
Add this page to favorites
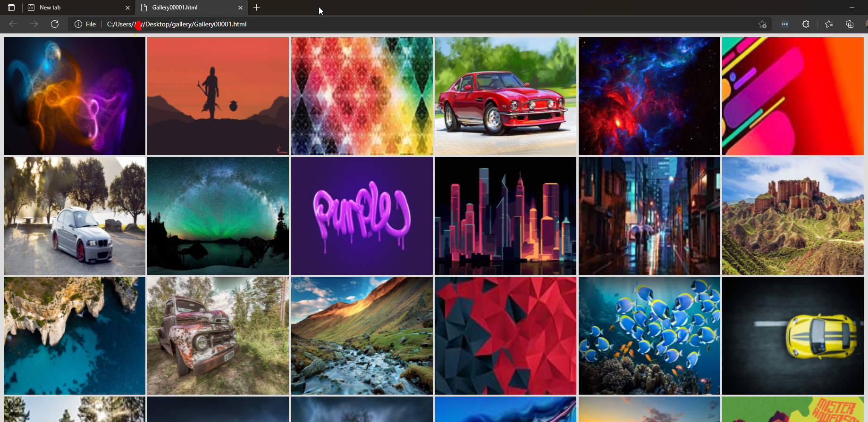coord(762,24)
